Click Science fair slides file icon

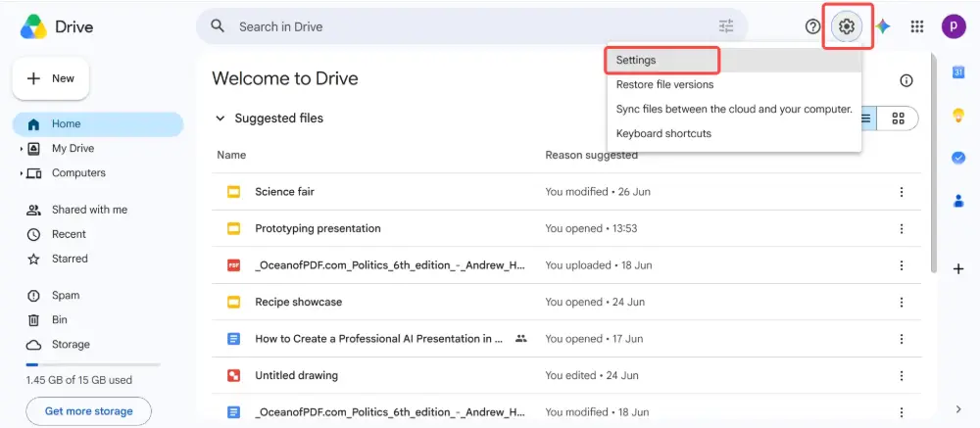(x=234, y=192)
